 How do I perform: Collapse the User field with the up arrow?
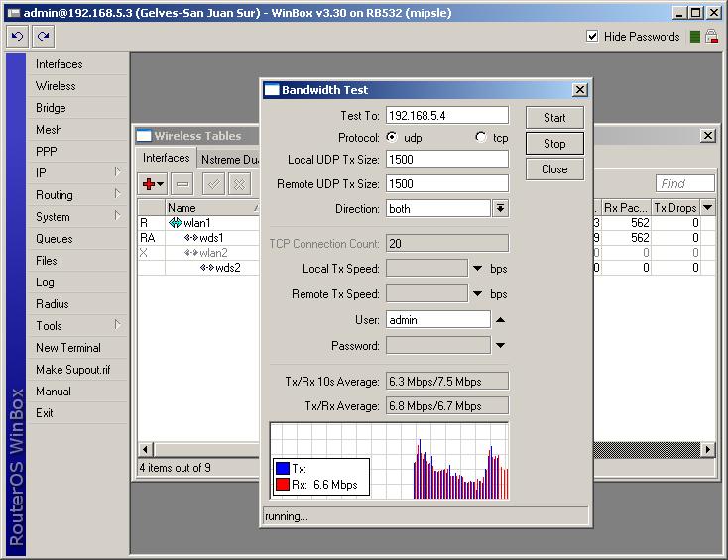500,320
